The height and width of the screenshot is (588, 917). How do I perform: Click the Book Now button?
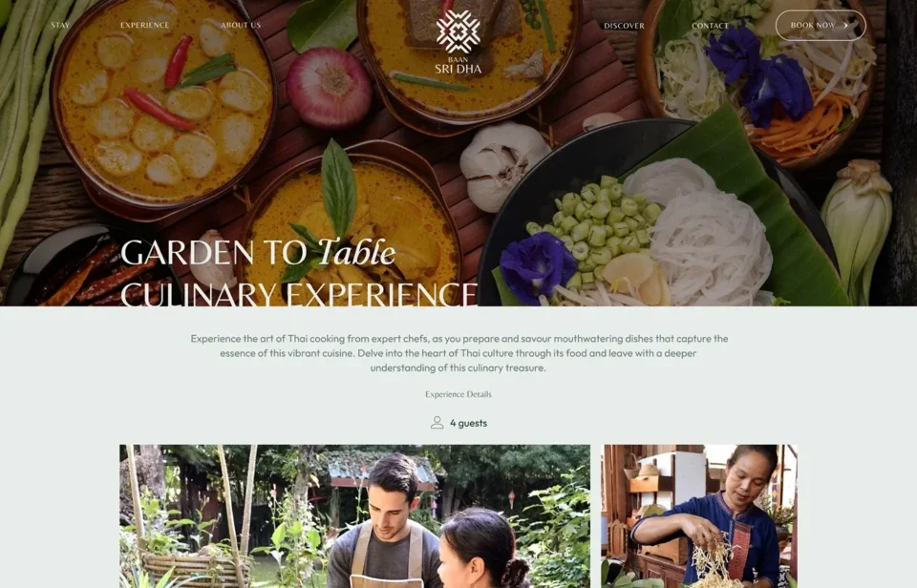(821, 25)
